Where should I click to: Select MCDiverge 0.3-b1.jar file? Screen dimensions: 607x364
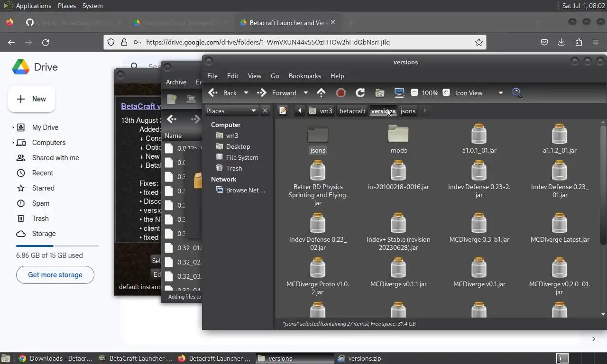479,228
